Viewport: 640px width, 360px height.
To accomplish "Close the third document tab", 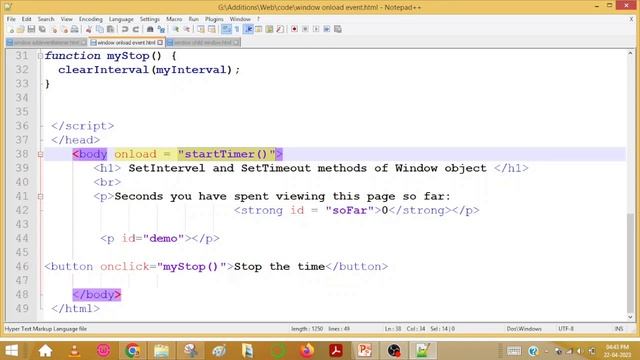I will (237, 42).
